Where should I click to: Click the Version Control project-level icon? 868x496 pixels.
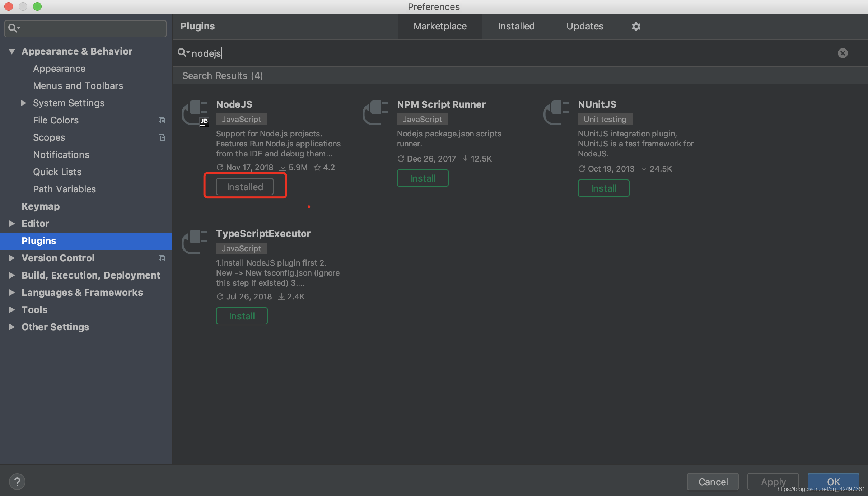point(162,258)
